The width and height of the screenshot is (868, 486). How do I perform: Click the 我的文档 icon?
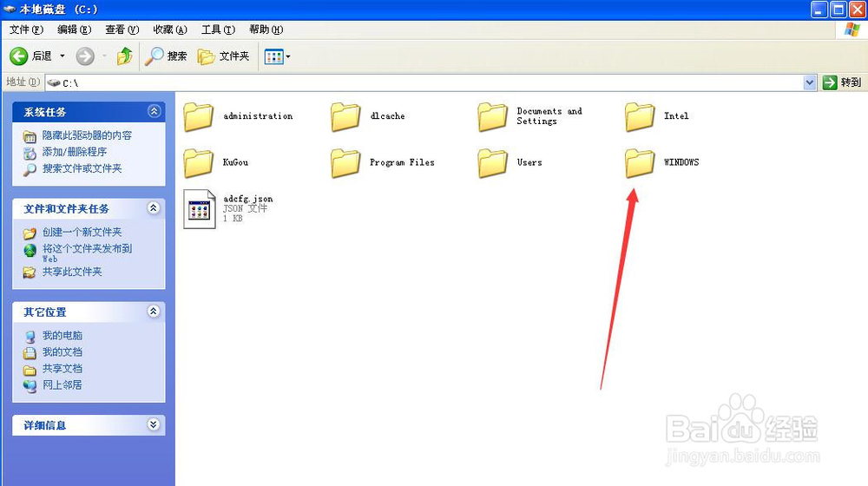coord(30,352)
